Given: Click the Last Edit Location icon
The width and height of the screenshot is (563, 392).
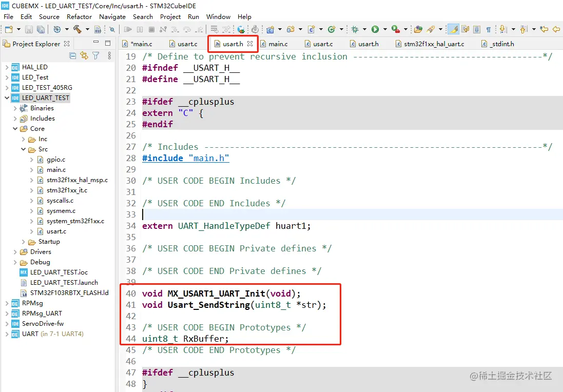Looking at the screenshot, I should [544, 29].
